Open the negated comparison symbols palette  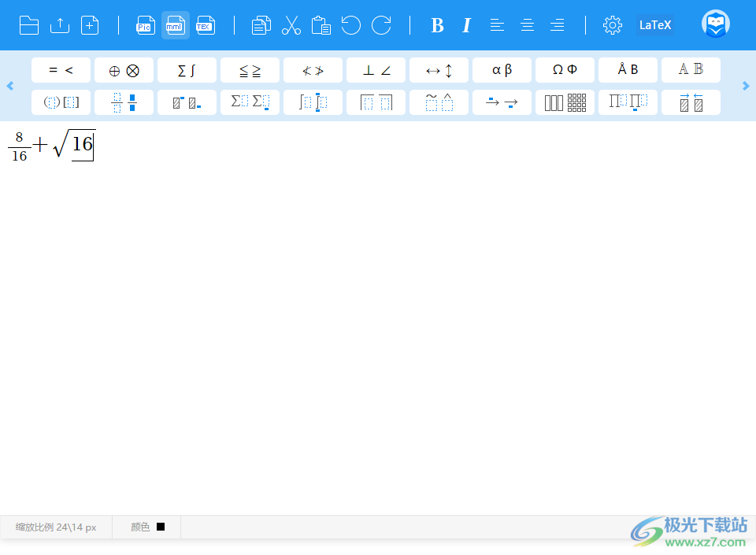point(313,70)
